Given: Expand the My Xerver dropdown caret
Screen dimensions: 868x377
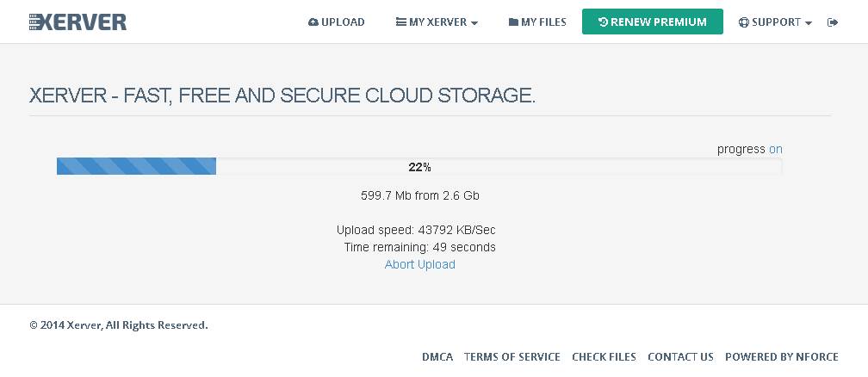Looking at the screenshot, I should [474, 23].
